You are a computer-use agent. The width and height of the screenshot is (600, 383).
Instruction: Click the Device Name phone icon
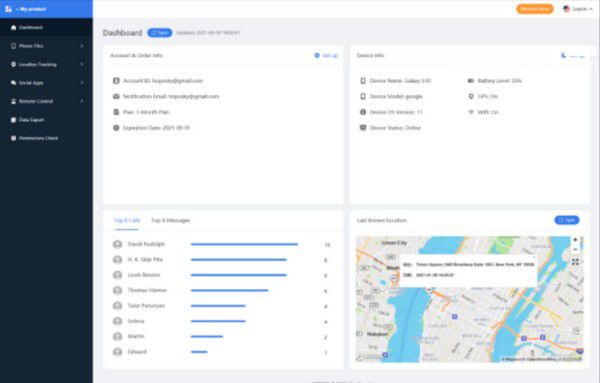click(363, 81)
